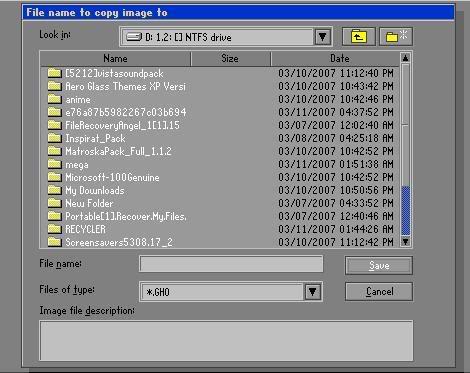Click the "New Folder" name

pos(89,203)
